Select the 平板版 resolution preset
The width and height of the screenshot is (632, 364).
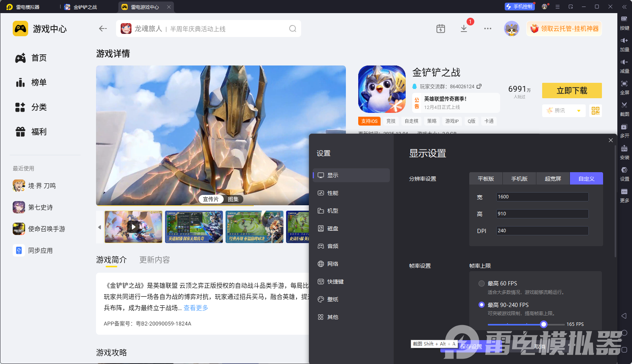485,179
